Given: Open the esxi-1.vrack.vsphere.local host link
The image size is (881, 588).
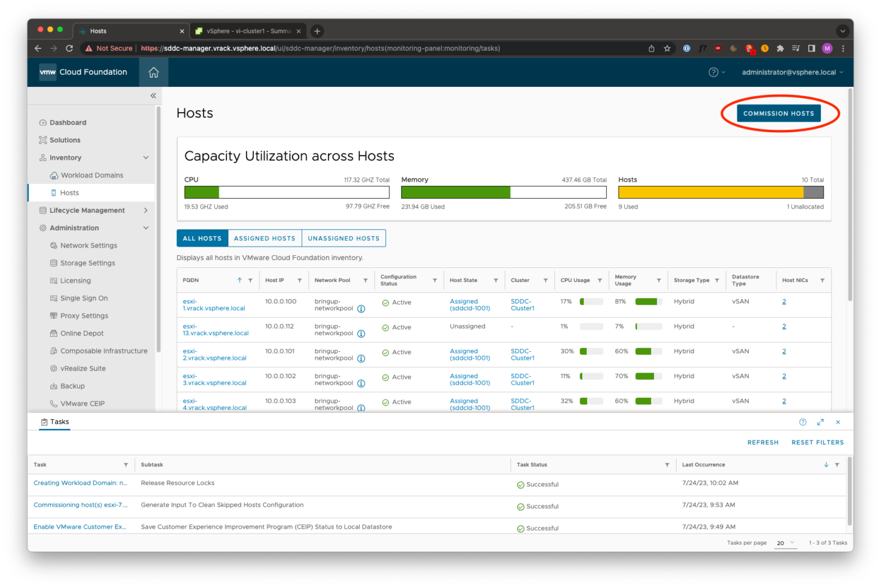Looking at the screenshot, I should pyautogui.click(x=214, y=305).
